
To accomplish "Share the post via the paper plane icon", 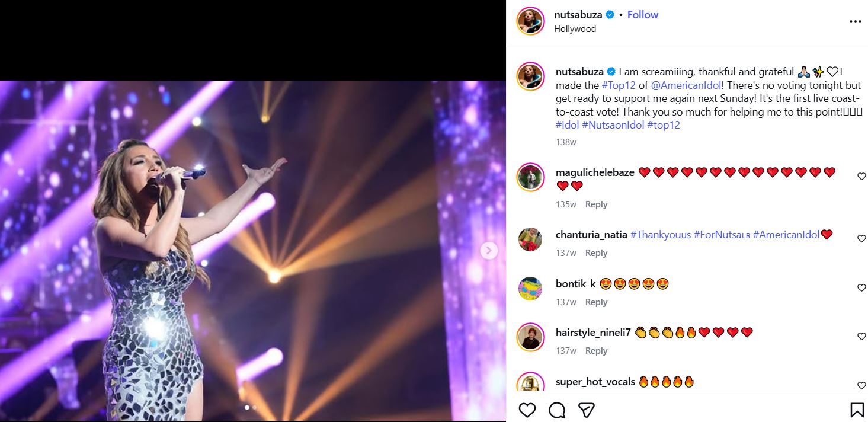I will click(x=586, y=410).
